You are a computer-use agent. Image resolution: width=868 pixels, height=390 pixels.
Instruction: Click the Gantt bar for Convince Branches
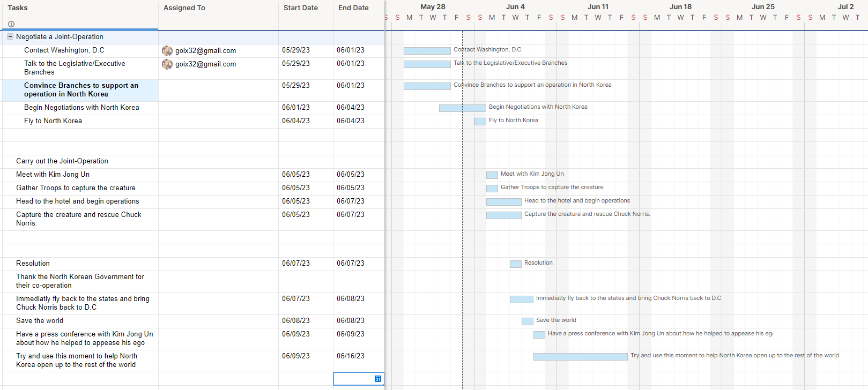click(427, 86)
